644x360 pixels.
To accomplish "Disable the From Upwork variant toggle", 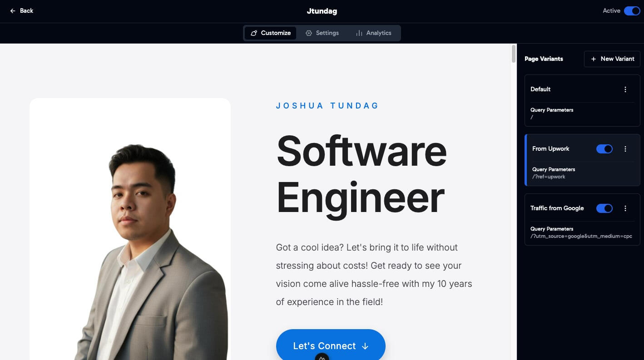I will 604,149.
